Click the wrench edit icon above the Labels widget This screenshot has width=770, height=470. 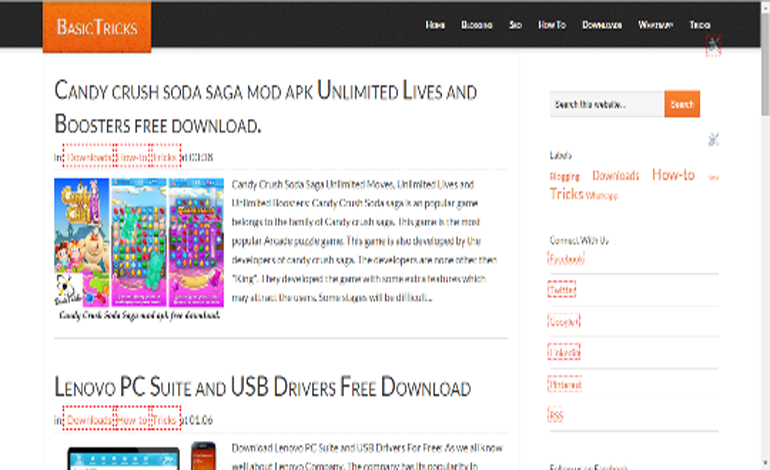714,139
